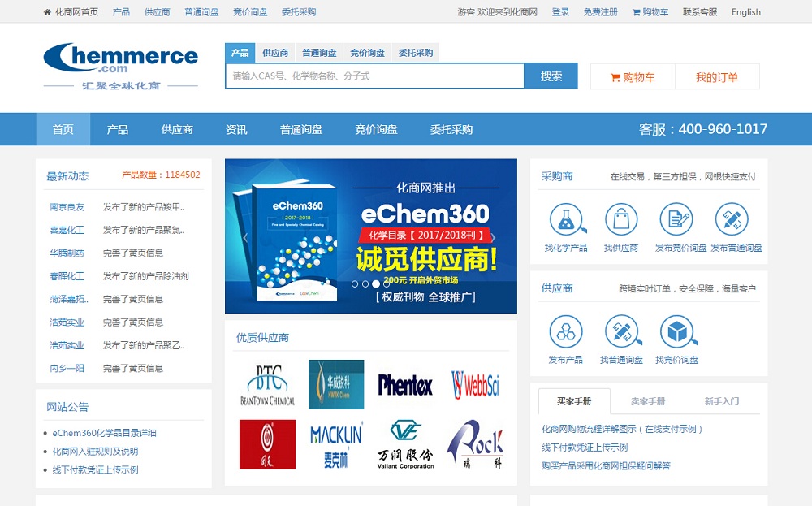Switch search to 委托采购 tab
Screen dimensions: 812x506
click(x=415, y=53)
